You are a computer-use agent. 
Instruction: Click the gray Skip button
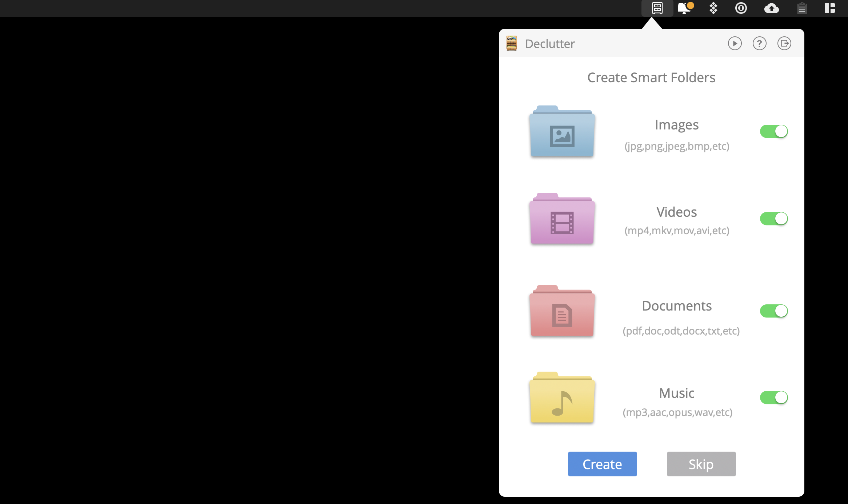701,464
